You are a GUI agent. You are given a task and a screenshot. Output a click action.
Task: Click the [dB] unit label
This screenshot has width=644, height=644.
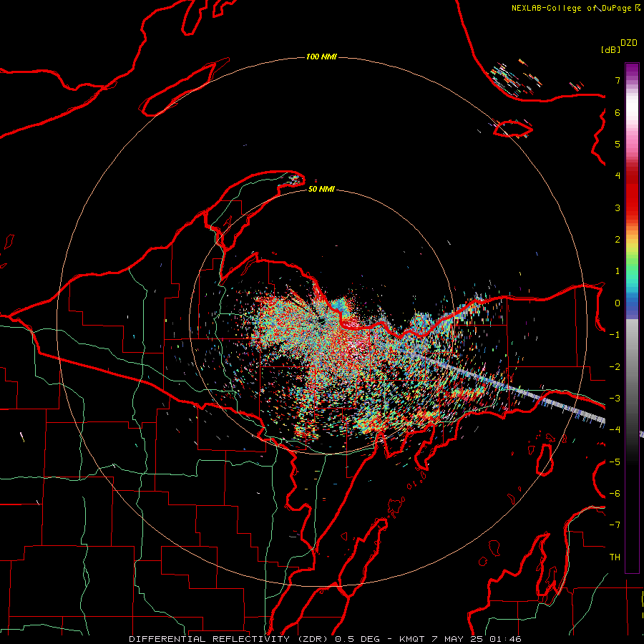(611, 49)
